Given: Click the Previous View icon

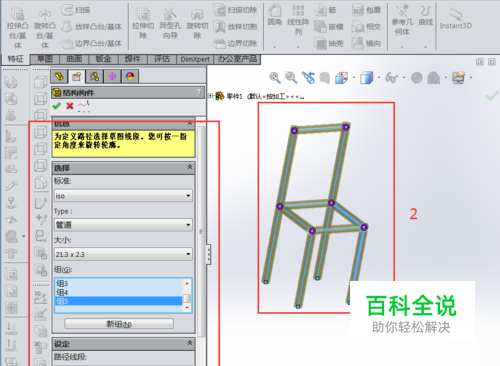Looking at the screenshot, I should tap(308, 78).
